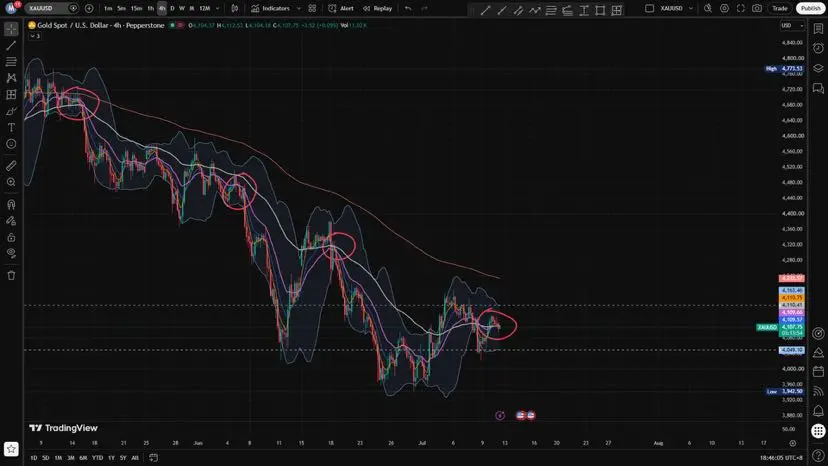Viewport: 828px width, 466px height.
Task: Open forecasting and measurement tools
Action: click(11, 95)
